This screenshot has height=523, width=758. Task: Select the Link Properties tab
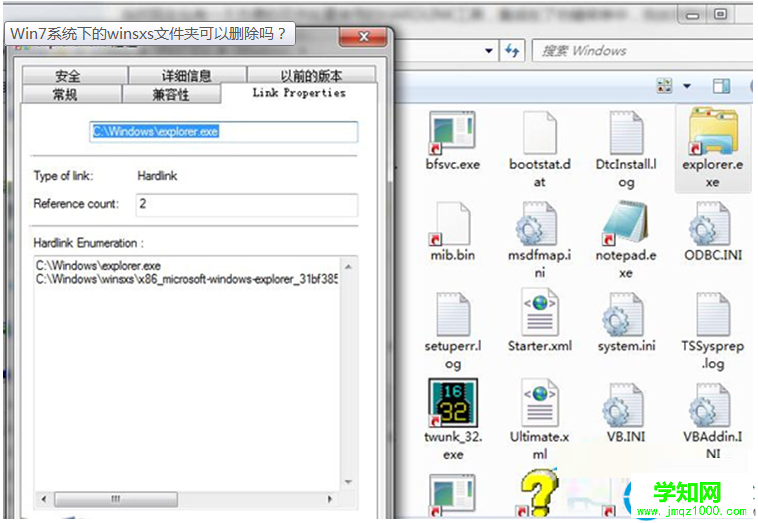point(299,93)
